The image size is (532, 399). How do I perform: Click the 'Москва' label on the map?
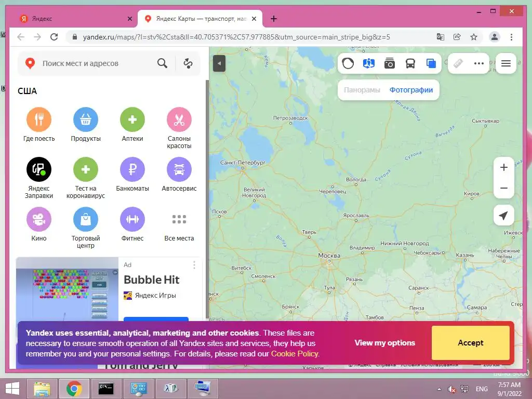[329, 256]
